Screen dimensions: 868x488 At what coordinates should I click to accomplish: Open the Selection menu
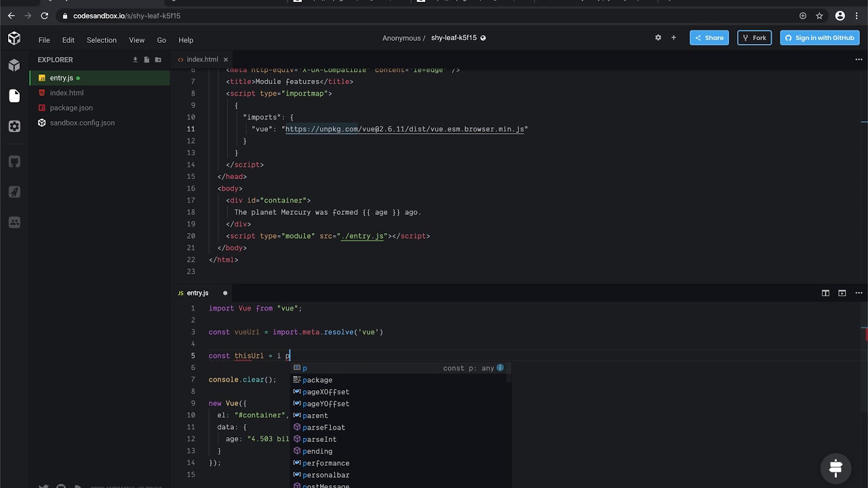pyautogui.click(x=102, y=40)
